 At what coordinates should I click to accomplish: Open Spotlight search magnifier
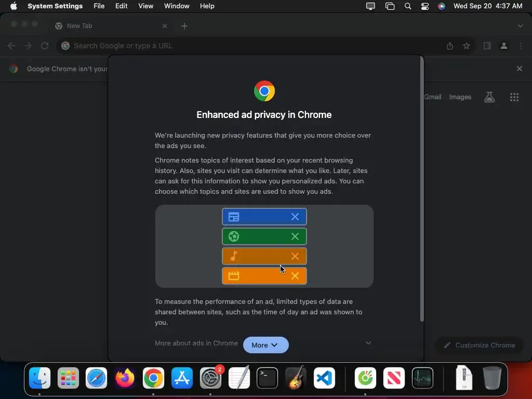408,6
